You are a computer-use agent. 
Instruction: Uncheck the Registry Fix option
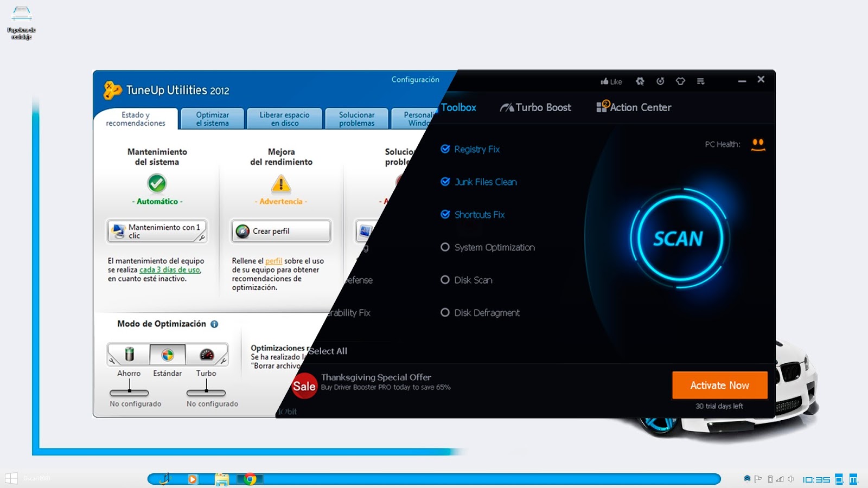coord(445,149)
